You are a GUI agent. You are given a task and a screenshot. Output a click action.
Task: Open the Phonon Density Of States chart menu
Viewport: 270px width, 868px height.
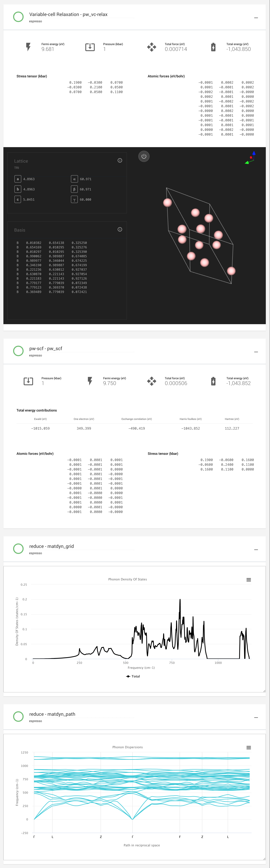click(249, 580)
